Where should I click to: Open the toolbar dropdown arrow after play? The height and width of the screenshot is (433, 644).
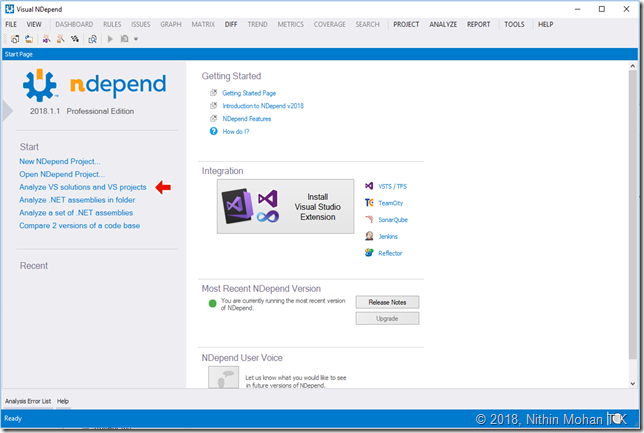tap(136, 39)
